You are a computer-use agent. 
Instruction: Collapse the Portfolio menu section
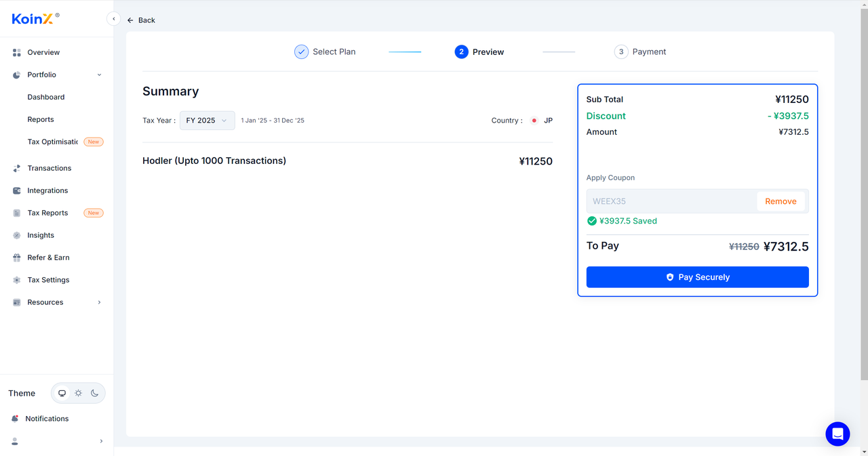click(x=99, y=75)
